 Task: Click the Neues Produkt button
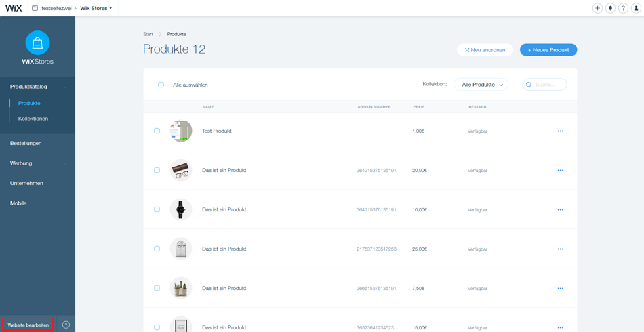pyautogui.click(x=548, y=50)
